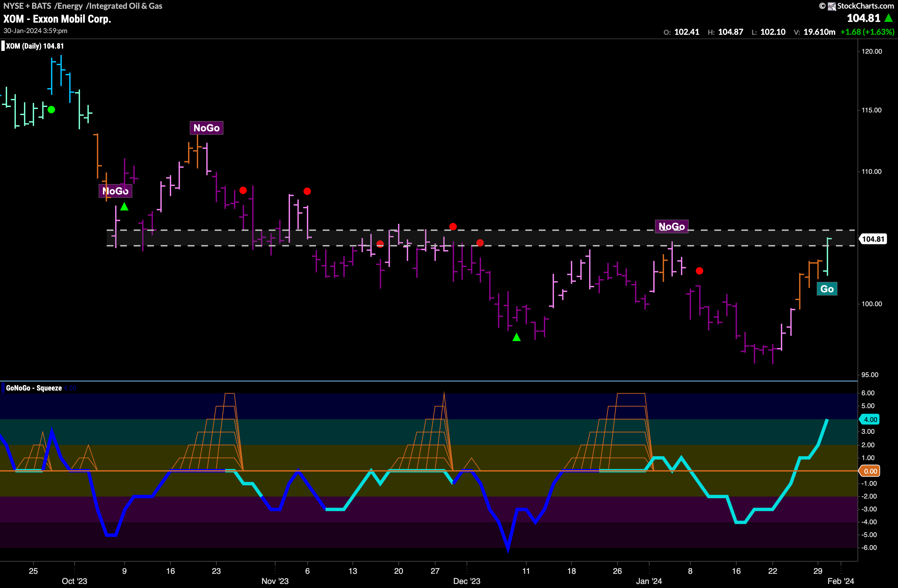The height and width of the screenshot is (588, 898).
Task: Click the 4.00 squeeze value tag
Action: (870, 420)
